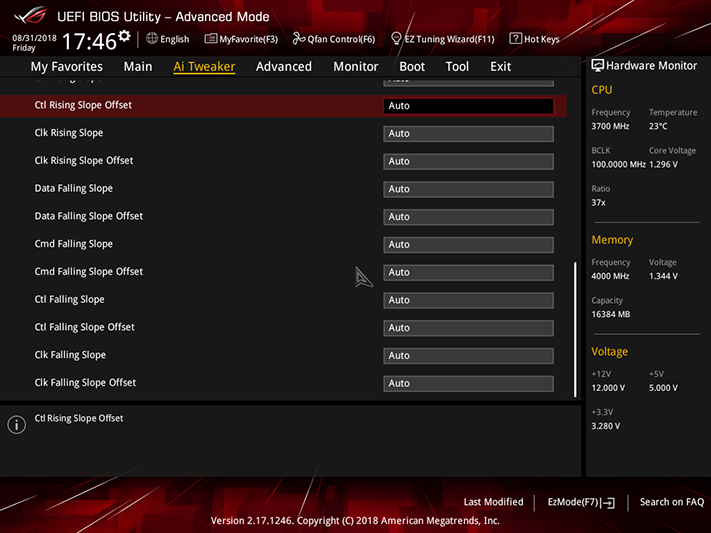Click +5V value 5.000 V
711x533 pixels.
(663, 388)
